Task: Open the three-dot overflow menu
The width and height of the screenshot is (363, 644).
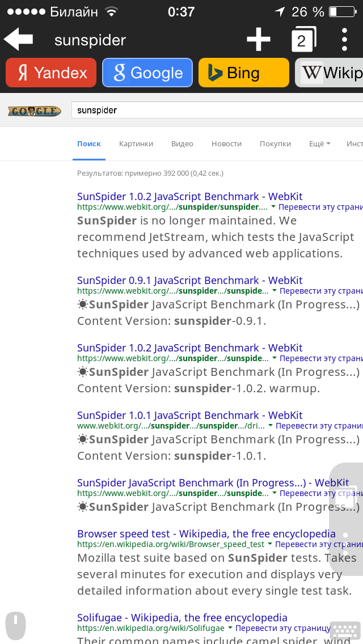Action: tap(344, 40)
